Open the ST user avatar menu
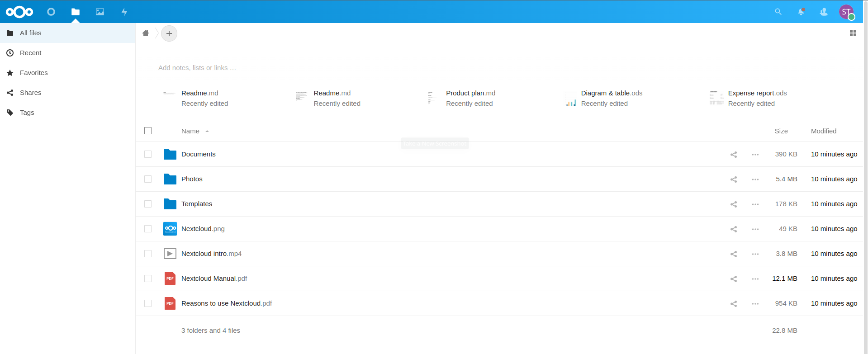 (847, 12)
